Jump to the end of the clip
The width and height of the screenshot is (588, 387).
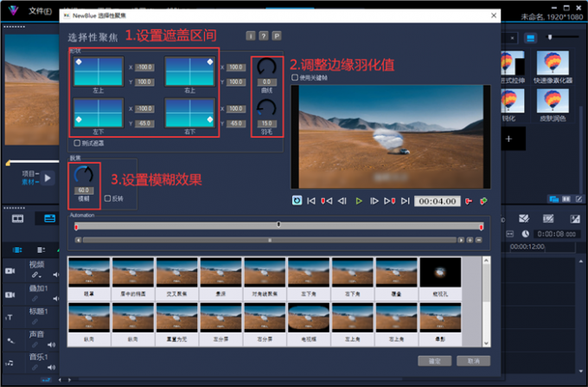[404, 201]
